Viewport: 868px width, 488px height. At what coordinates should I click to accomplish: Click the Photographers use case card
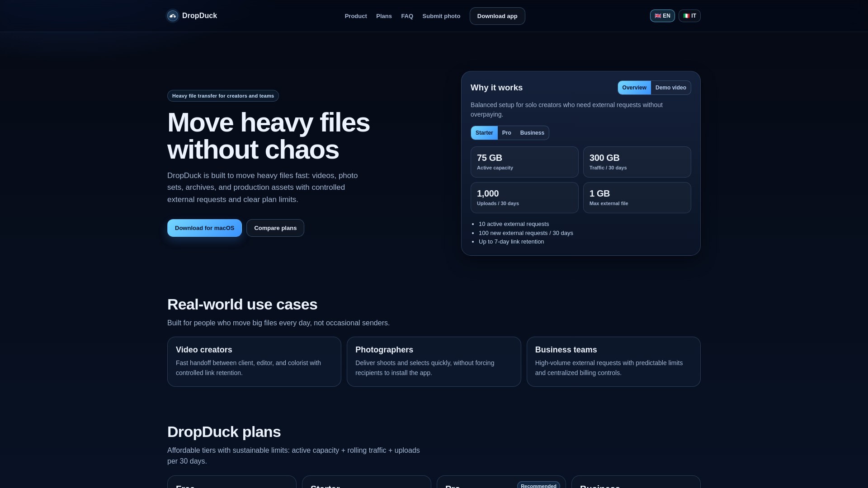pyautogui.click(x=434, y=361)
